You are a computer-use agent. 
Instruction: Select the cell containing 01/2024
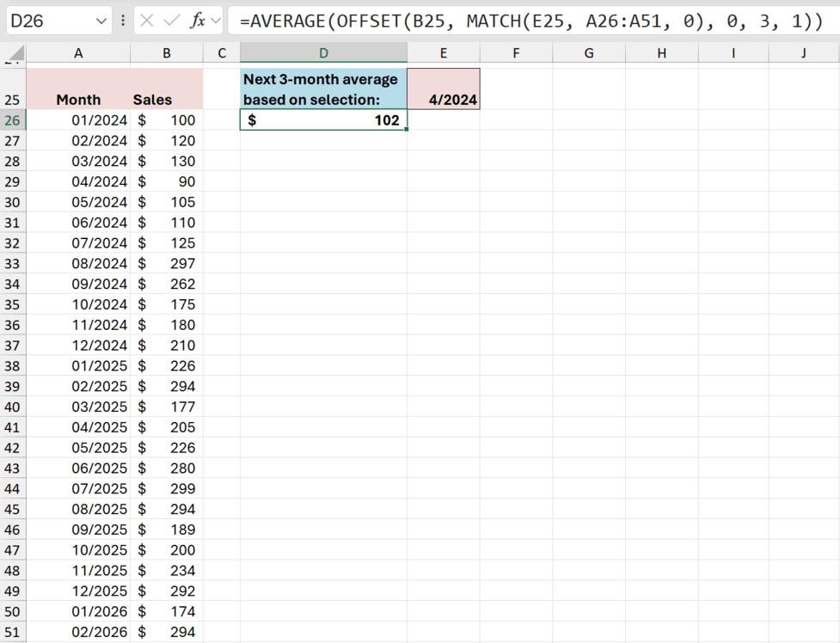coord(78,120)
